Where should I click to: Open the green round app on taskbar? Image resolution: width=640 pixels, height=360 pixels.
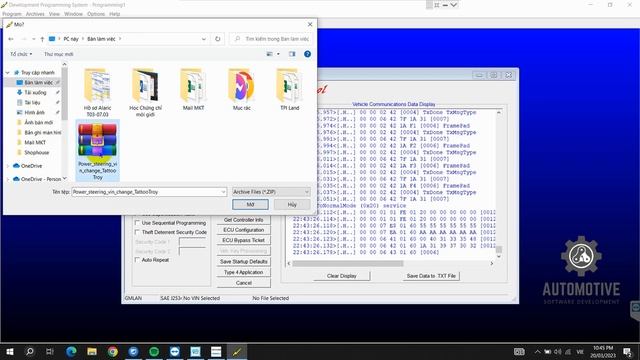pos(154,351)
